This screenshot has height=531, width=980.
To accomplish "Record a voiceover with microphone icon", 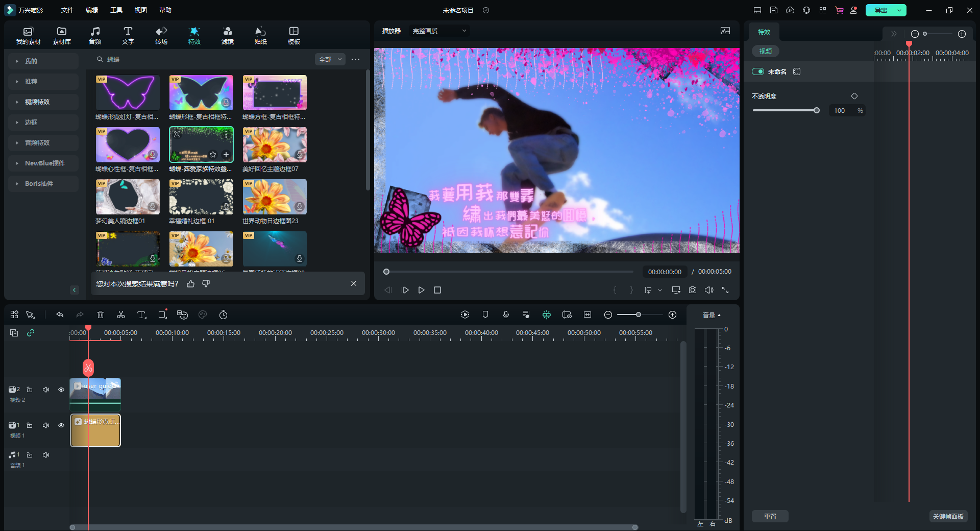I will [x=506, y=315].
